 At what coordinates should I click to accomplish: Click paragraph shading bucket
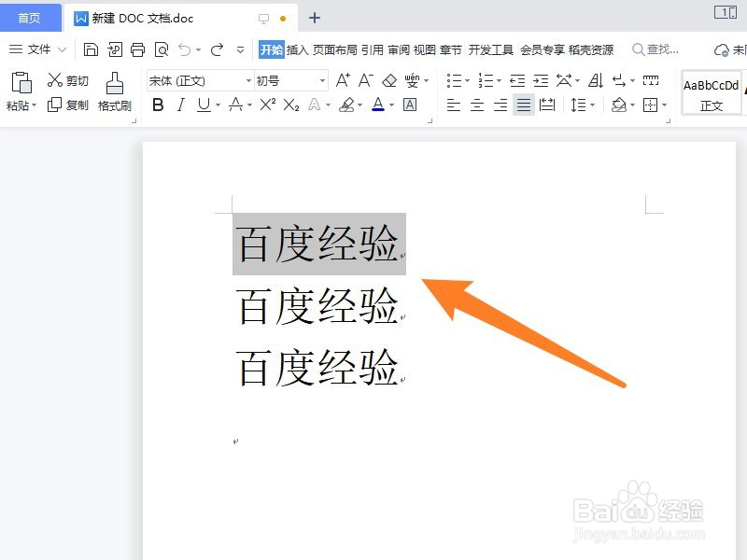(619, 105)
